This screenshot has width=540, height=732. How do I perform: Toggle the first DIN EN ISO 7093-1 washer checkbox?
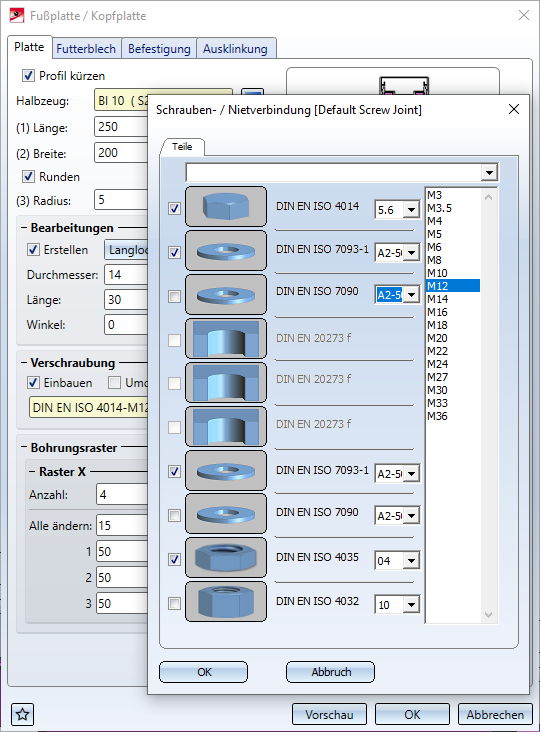pos(175,252)
